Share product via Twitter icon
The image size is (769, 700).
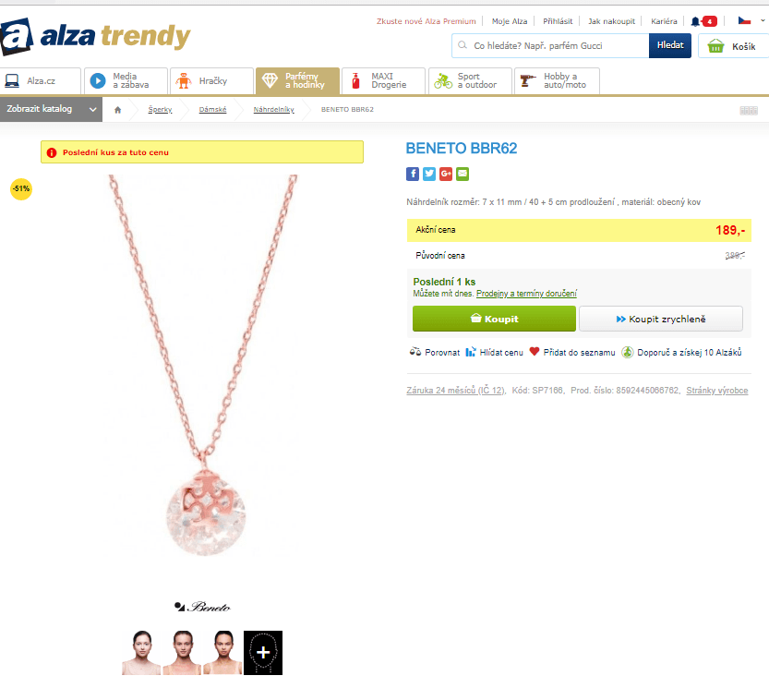[429, 174]
